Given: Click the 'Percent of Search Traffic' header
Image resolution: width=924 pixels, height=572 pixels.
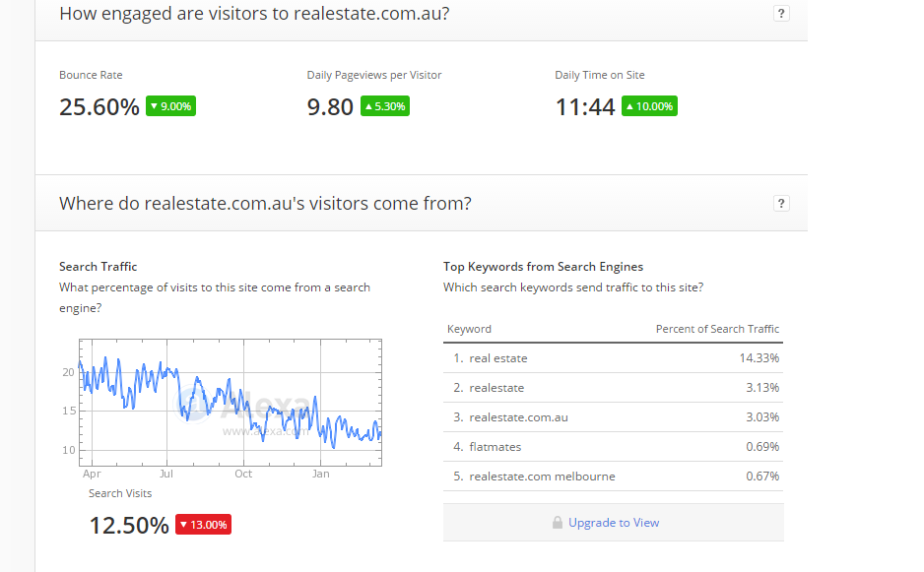Looking at the screenshot, I should pyautogui.click(x=717, y=329).
